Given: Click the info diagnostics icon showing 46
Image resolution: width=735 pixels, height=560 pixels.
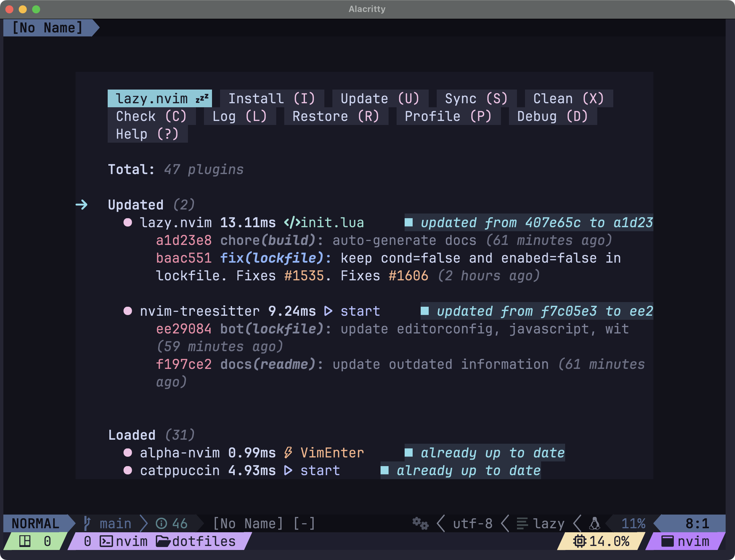Looking at the screenshot, I should [x=162, y=523].
